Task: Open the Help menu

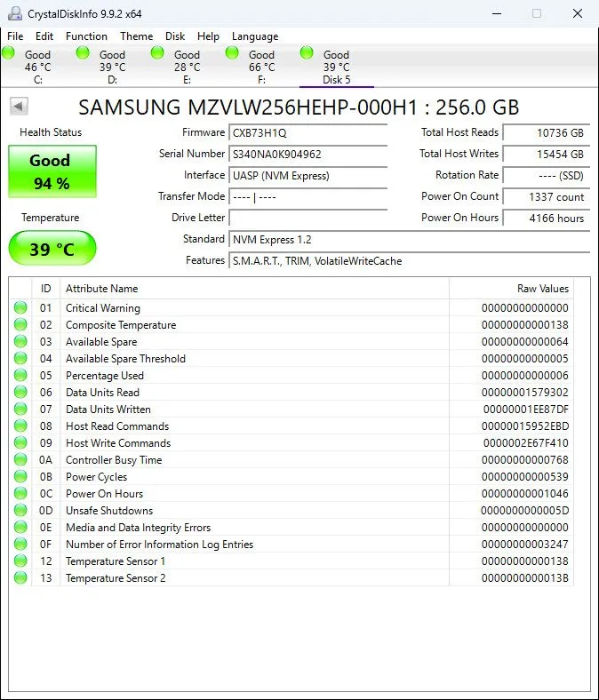Action: (x=208, y=36)
